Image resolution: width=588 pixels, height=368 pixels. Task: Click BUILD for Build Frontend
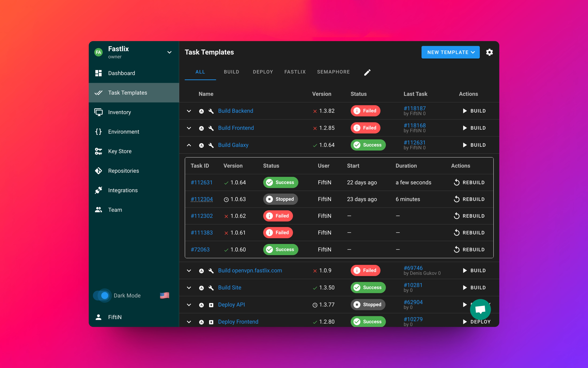click(x=474, y=128)
